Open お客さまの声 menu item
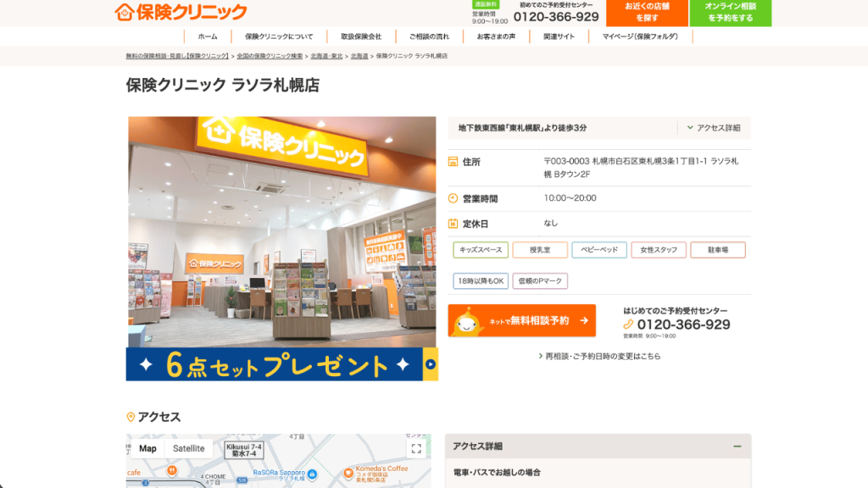868x488 pixels. point(496,36)
